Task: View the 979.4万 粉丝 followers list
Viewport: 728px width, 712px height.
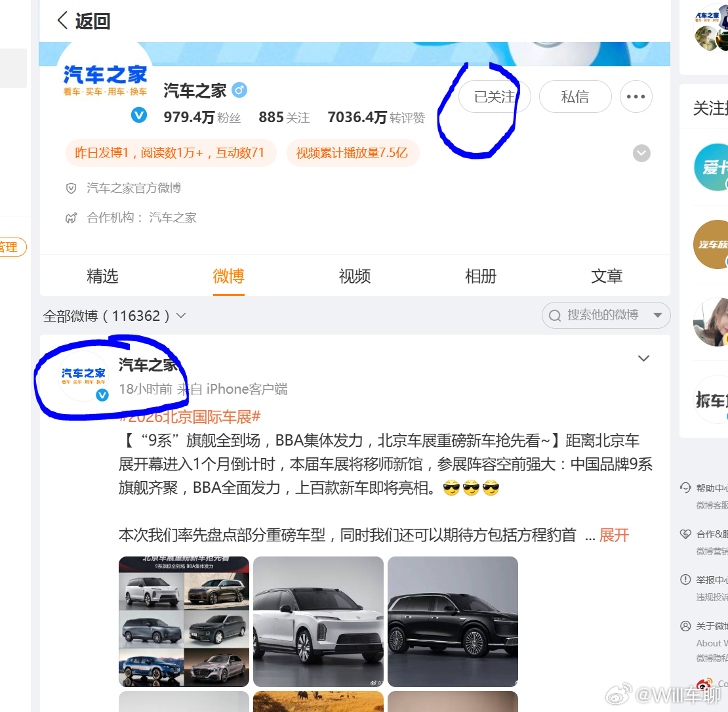Action: point(202,117)
